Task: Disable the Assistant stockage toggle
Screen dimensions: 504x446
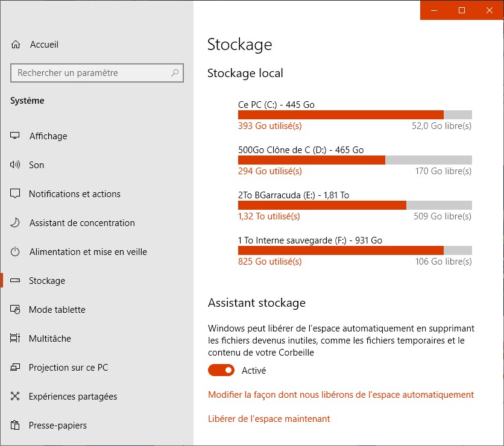Action: coord(221,370)
